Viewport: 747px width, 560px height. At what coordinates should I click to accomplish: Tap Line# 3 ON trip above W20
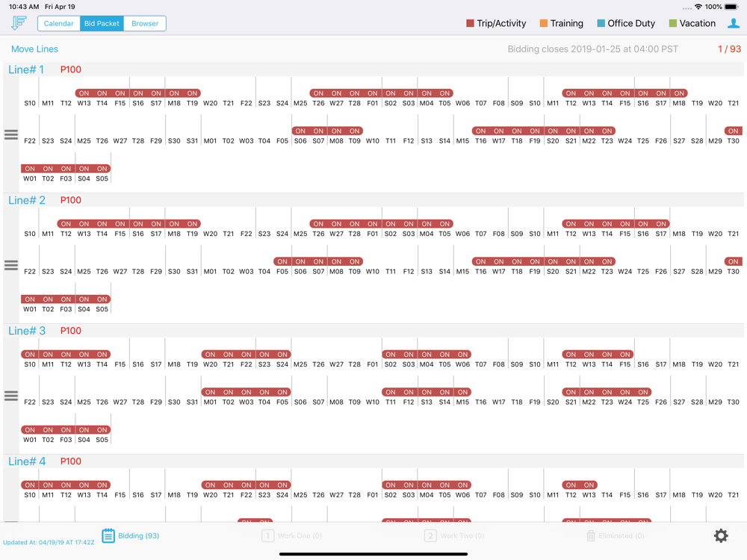(x=210, y=354)
